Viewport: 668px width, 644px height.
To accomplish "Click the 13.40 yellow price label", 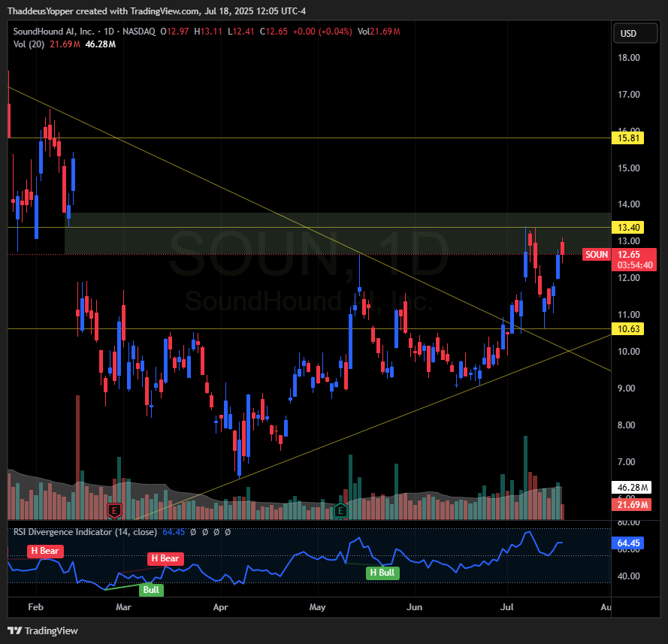I will (627, 228).
